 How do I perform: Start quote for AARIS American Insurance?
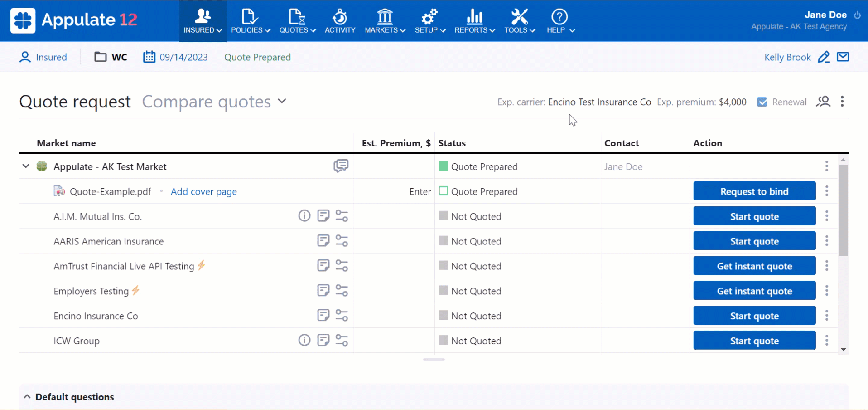tap(754, 241)
